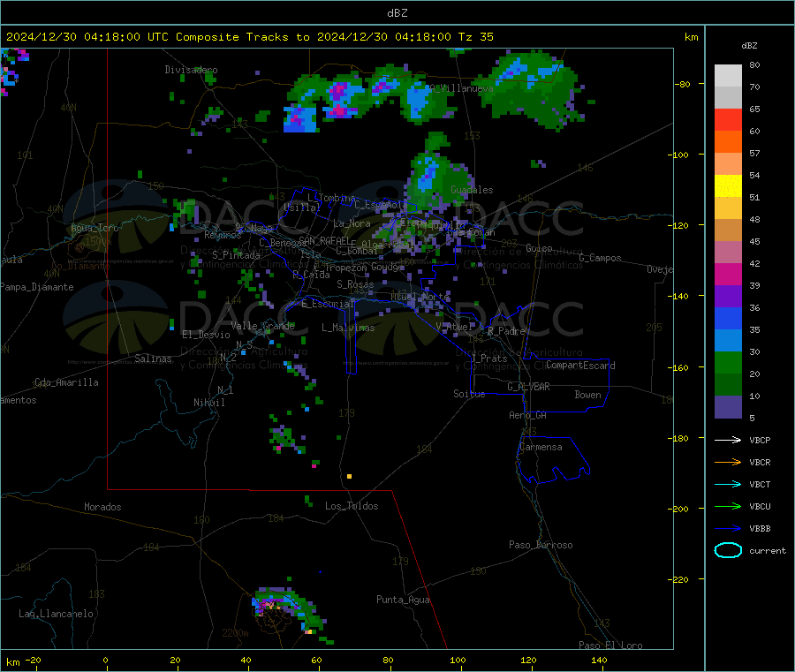795x672 pixels.
Task: Click the Aero_GA place label
Action: [x=528, y=415]
